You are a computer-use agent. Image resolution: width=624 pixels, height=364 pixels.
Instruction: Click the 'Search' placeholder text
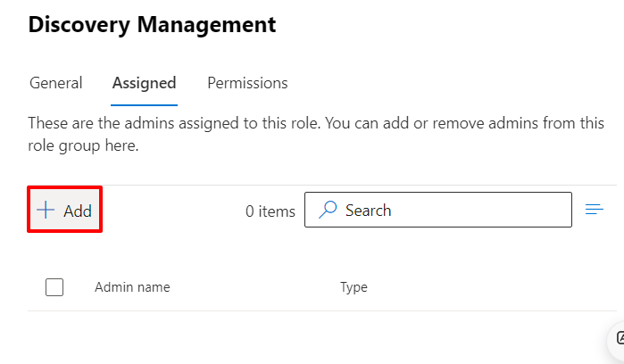click(368, 211)
